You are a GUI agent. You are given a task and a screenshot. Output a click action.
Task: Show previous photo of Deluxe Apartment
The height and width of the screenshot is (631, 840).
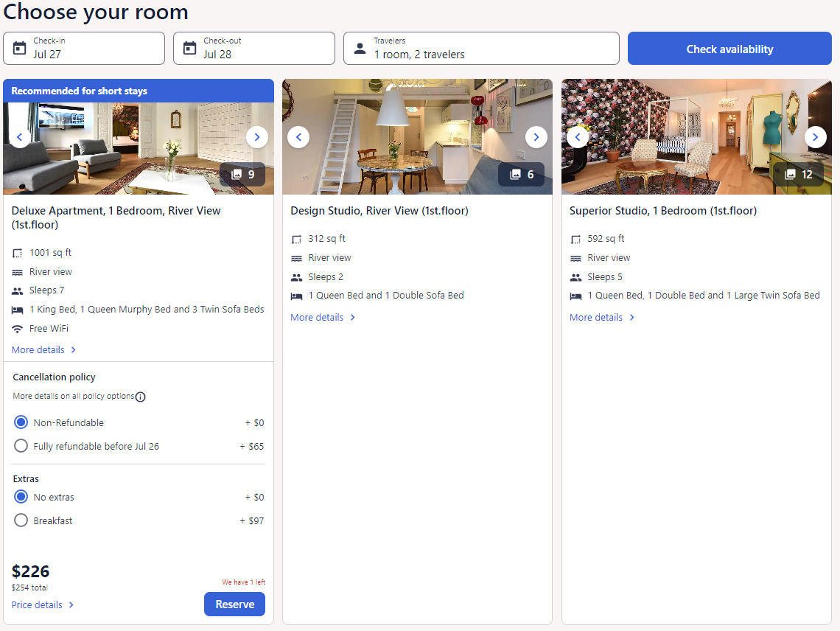pos(20,137)
